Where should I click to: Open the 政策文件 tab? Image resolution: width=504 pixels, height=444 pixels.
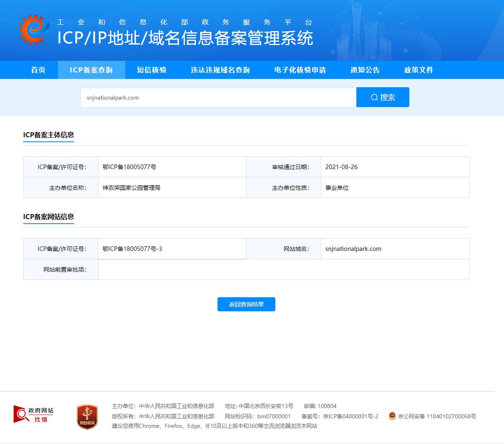[419, 70]
